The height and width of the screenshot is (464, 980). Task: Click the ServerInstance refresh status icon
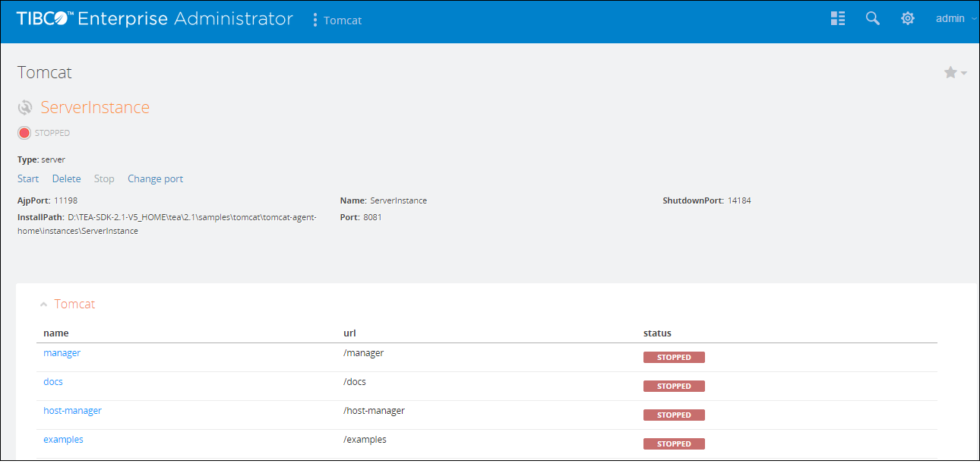pyautogui.click(x=26, y=108)
